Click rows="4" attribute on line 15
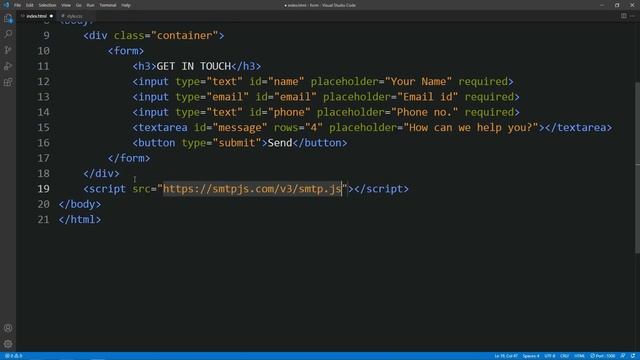 tap(298, 128)
